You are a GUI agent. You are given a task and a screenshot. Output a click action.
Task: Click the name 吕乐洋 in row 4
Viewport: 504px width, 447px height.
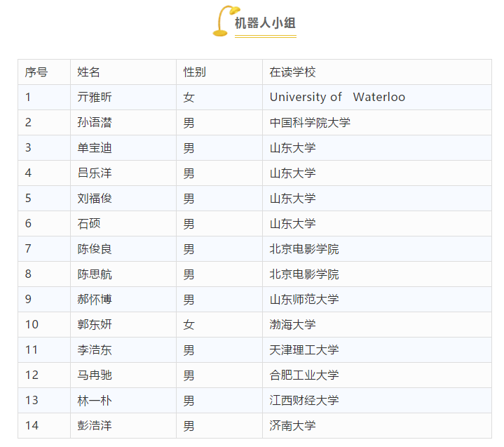coord(95,173)
